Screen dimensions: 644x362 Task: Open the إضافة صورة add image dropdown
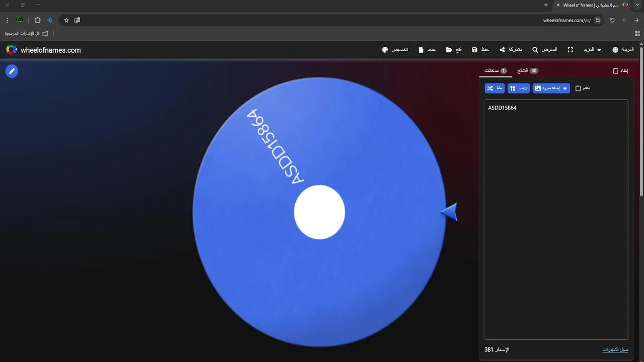pyautogui.click(x=551, y=88)
